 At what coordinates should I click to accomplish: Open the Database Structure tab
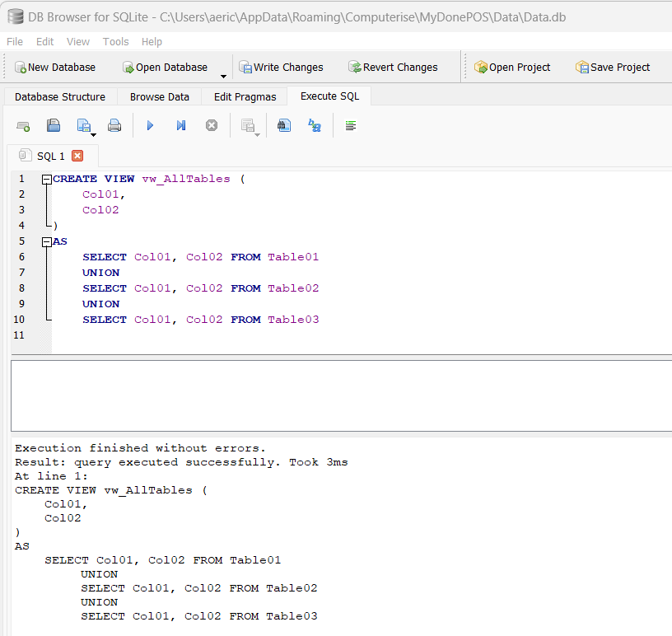[60, 96]
